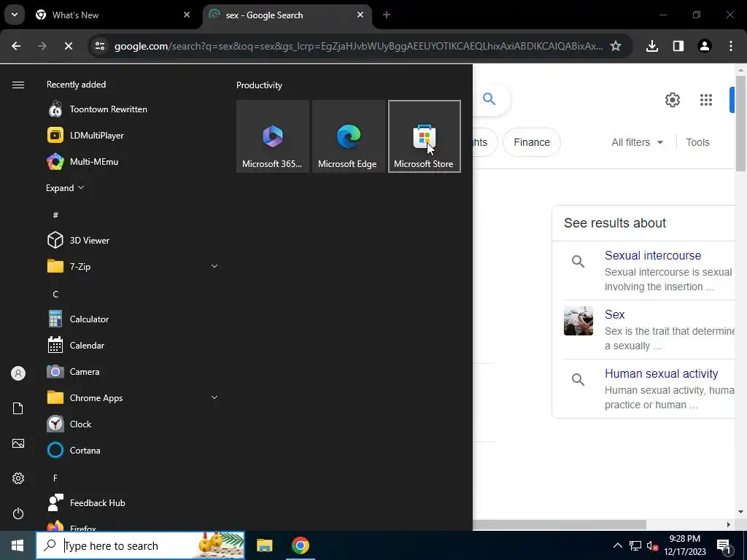The width and height of the screenshot is (747, 560).
Task: Open the Start menu hamburger icon
Action: tap(18, 85)
